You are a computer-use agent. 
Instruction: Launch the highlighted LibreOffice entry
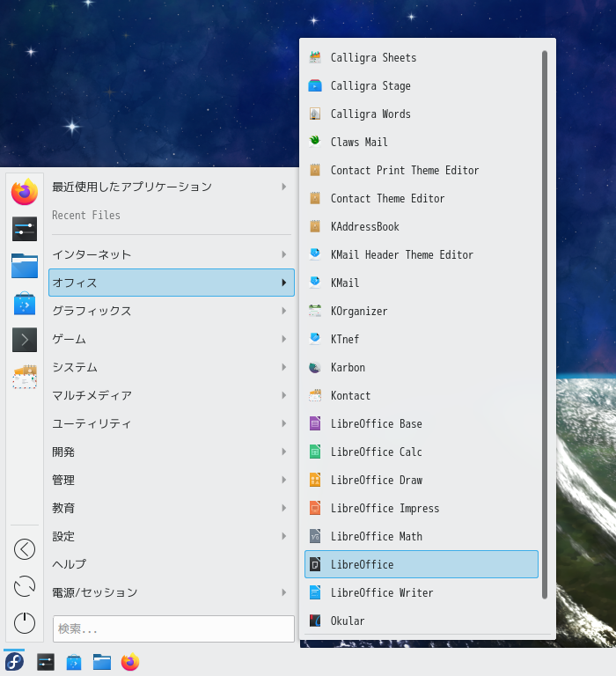click(x=422, y=564)
